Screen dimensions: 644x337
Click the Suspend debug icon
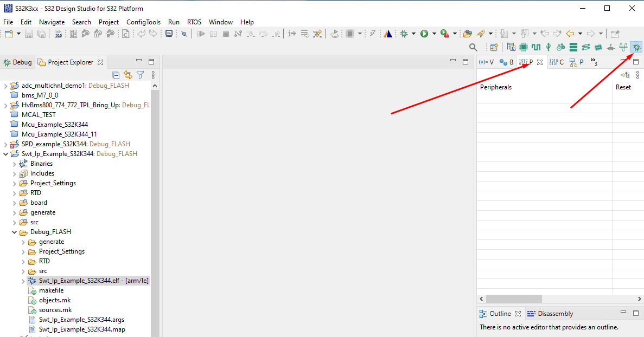pos(214,34)
